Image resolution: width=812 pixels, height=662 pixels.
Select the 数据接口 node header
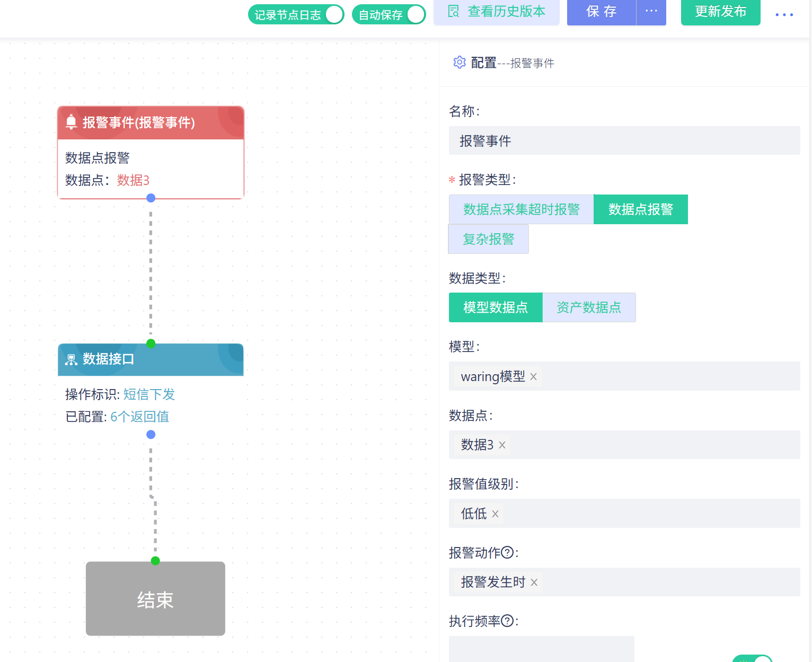click(x=151, y=359)
